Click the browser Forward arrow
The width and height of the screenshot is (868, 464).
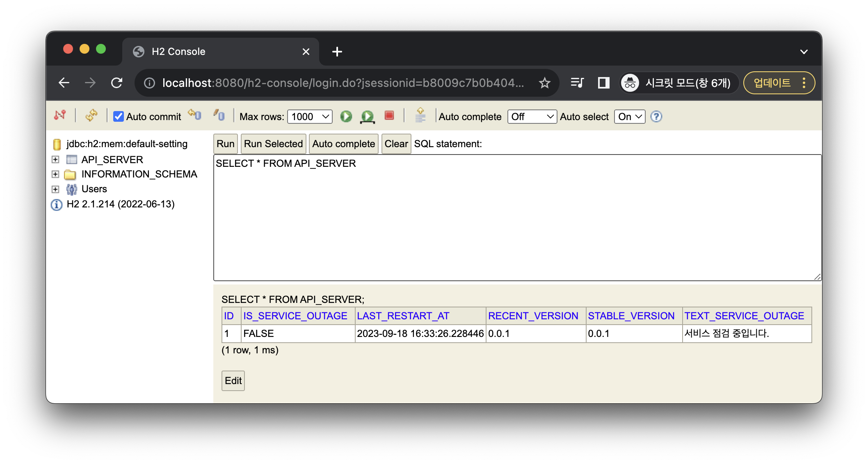tap(90, 83)
